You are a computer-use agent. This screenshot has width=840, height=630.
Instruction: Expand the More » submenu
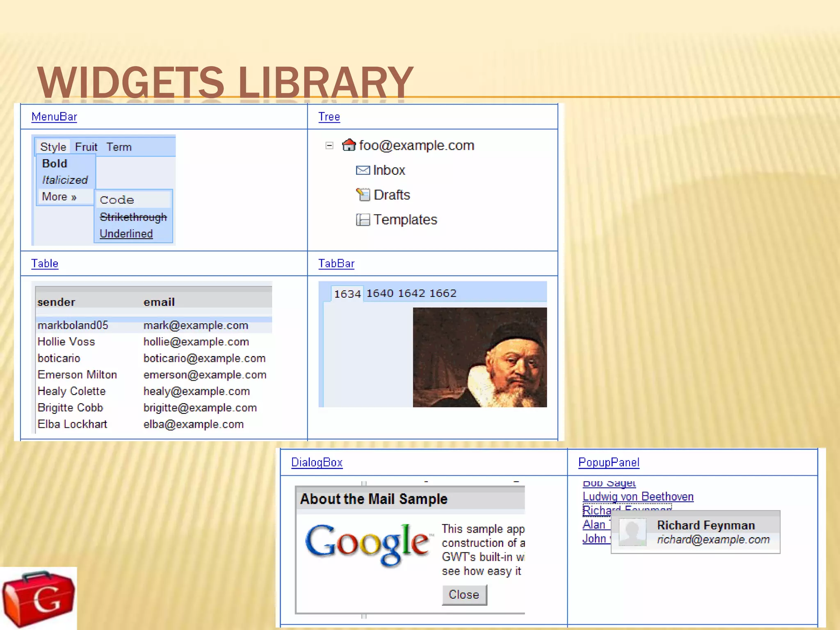66,196
